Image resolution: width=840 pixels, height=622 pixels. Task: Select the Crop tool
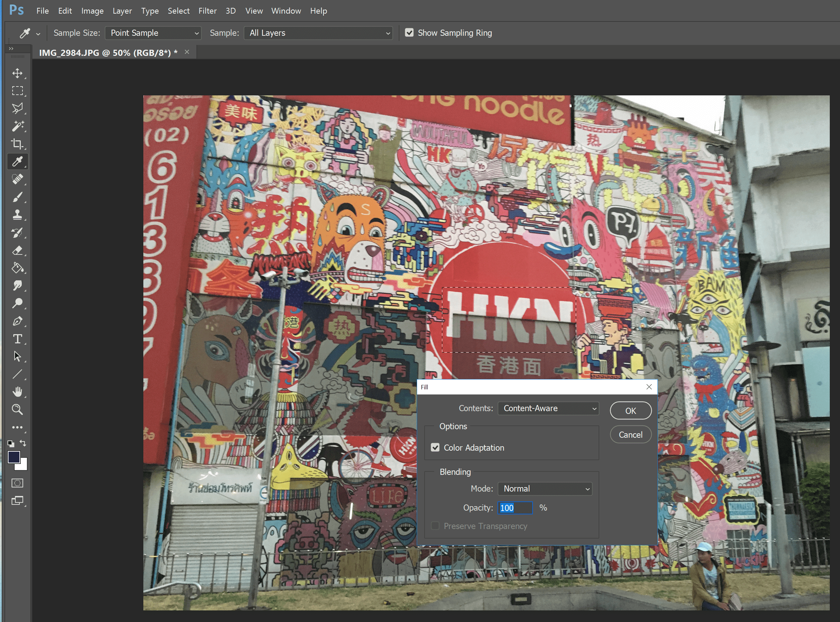17,144
